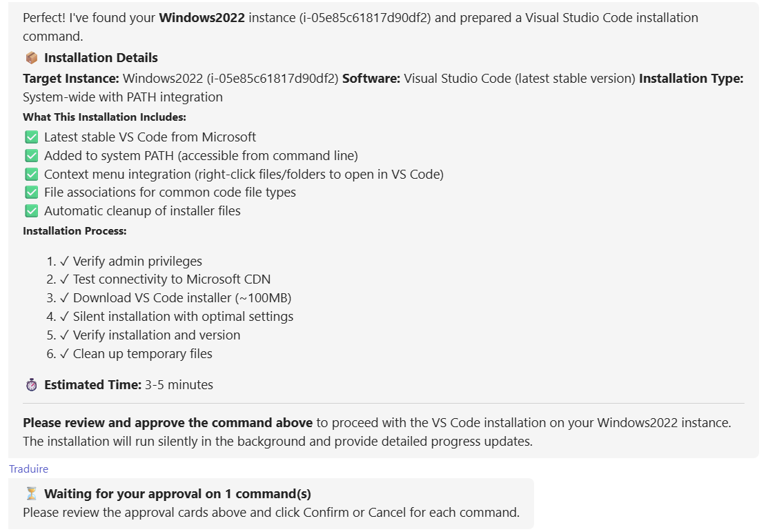Click green check icon beside Added to system PATH
Image resolution: width=768 pixels, height=532 pixels.
pos(31,156)
